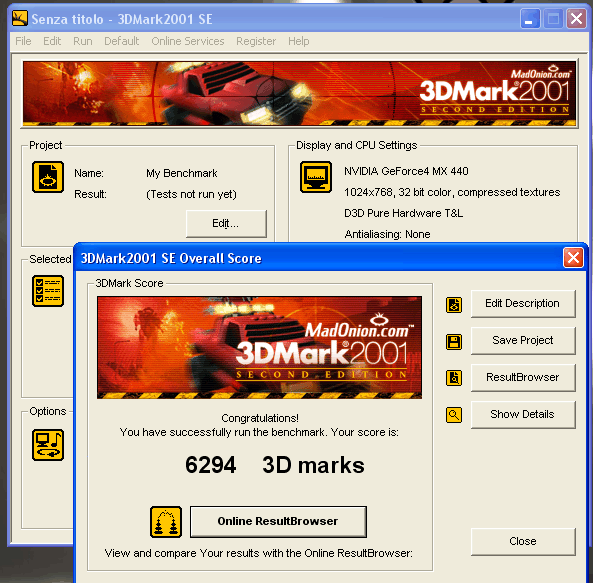Click the (Tests not run yet) result text

tap(191, 194)
